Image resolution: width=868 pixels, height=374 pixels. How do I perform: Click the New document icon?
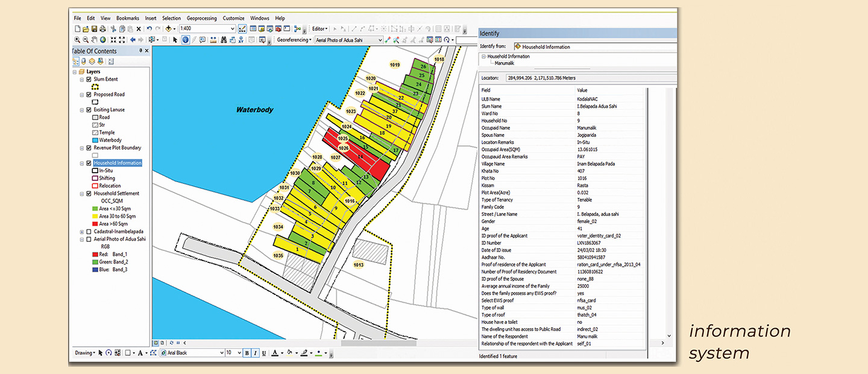click(78, 29)
